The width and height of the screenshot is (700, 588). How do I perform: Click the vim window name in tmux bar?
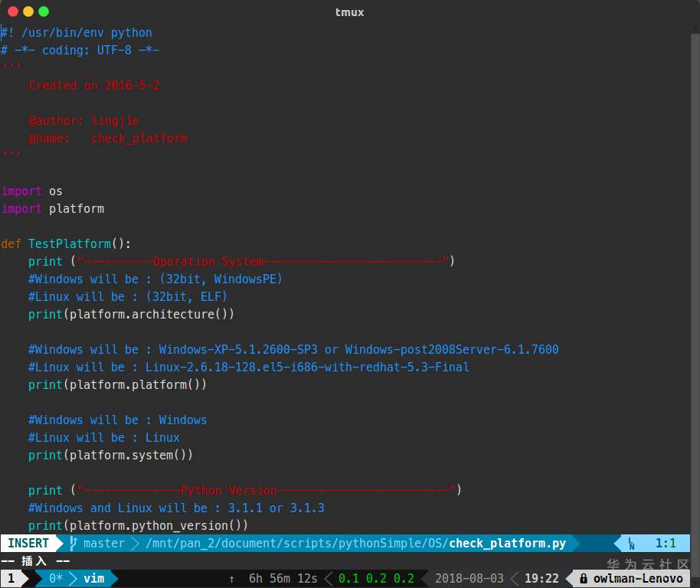click(x=93, y=579)
